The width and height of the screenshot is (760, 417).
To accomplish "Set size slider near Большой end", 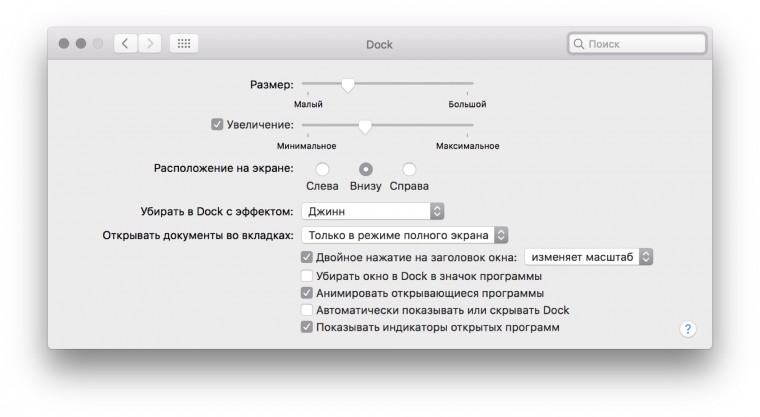I will point(467,84).
